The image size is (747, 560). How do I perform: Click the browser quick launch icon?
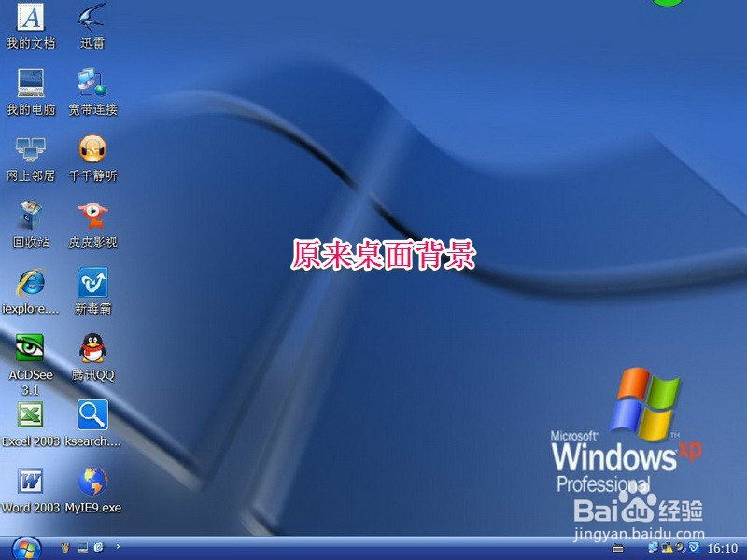[x=99, y=547]
